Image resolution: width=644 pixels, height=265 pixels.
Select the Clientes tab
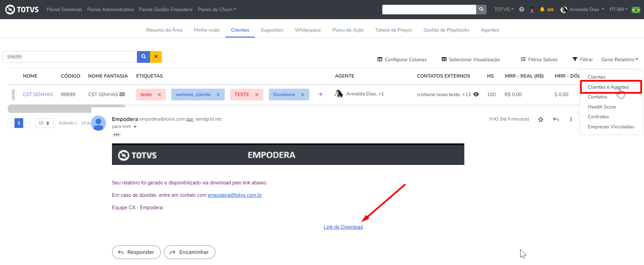[x=240, y=30]
